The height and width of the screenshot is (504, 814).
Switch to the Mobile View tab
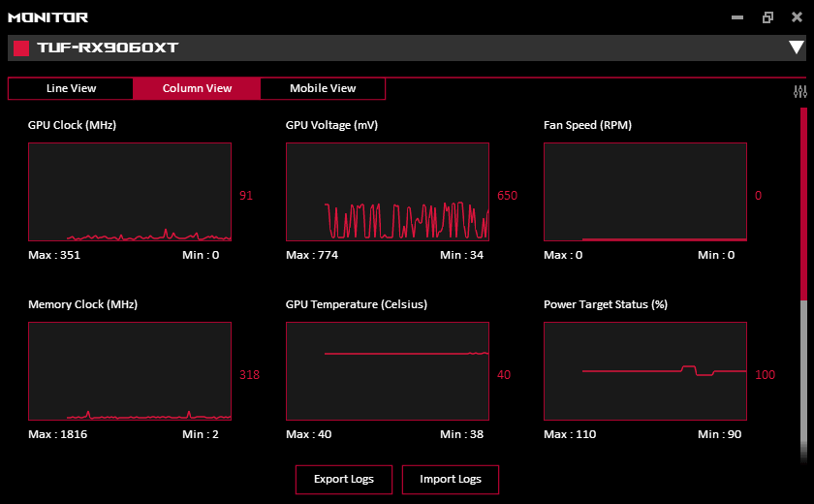323,88
